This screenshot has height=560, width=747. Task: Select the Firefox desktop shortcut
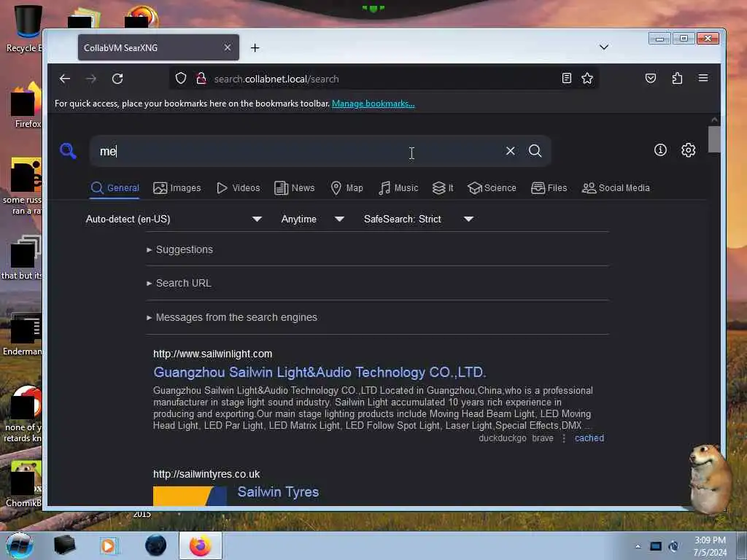click(27, 105)
